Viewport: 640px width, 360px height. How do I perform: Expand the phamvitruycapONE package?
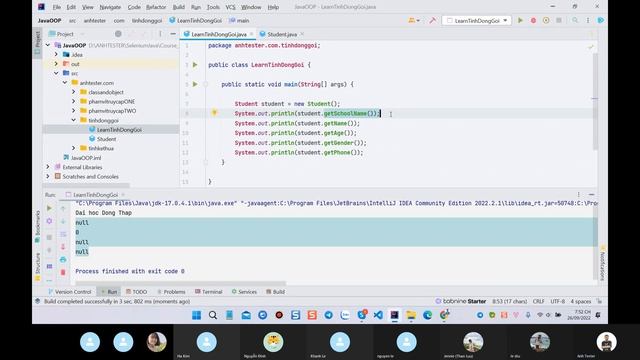tap(73, 101)
